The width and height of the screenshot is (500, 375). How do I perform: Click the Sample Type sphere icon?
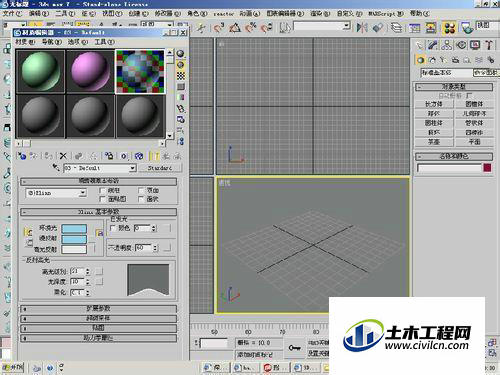click(x=180, y=54)
